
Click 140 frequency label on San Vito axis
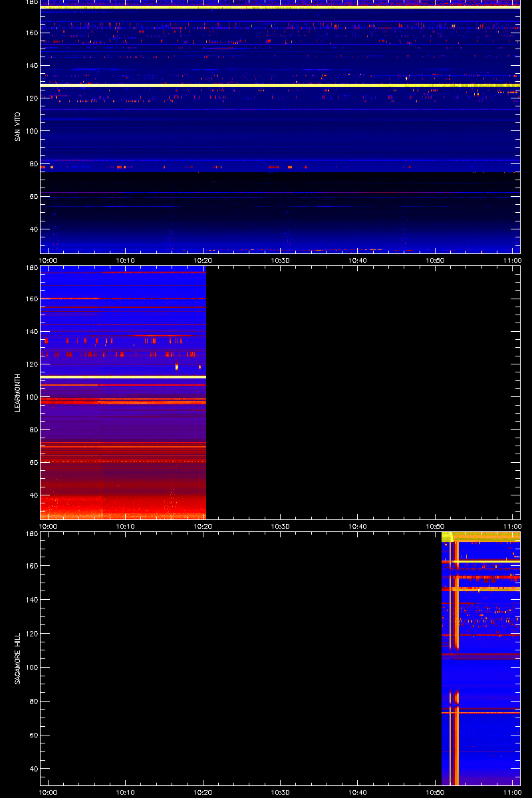pos(31,65)
